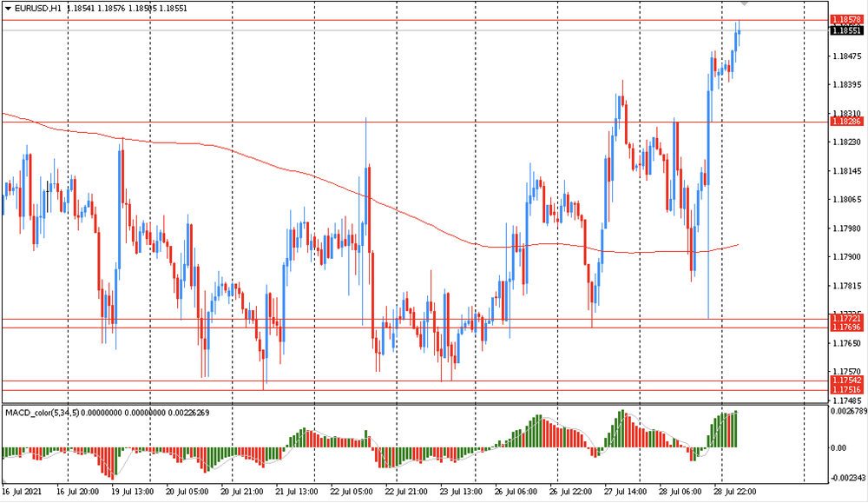Click the 1.18395 price scale value

coord(847,85)
